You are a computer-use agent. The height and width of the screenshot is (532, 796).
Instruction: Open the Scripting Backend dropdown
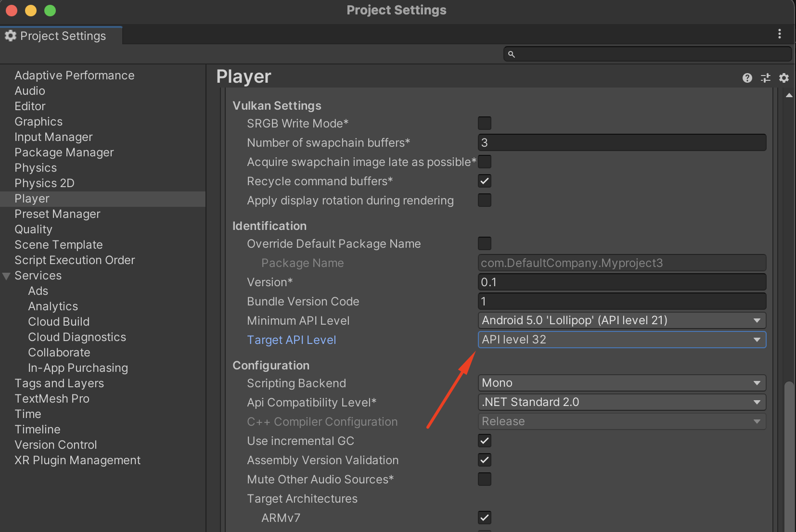[x=621, y=383]
